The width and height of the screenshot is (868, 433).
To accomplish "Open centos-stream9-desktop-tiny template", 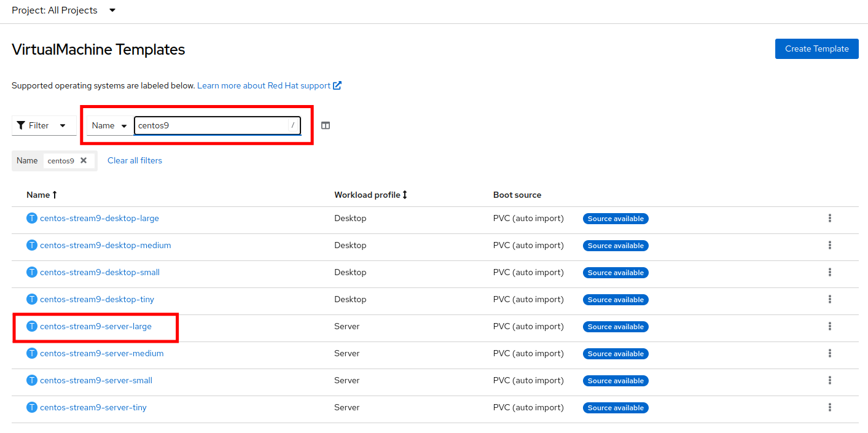I will click(97, 299).
